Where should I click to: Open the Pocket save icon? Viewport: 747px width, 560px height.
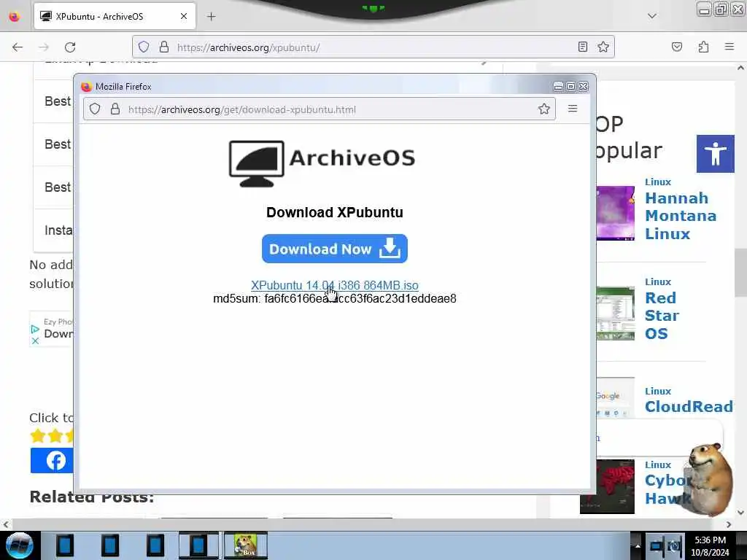click(676, 47)
